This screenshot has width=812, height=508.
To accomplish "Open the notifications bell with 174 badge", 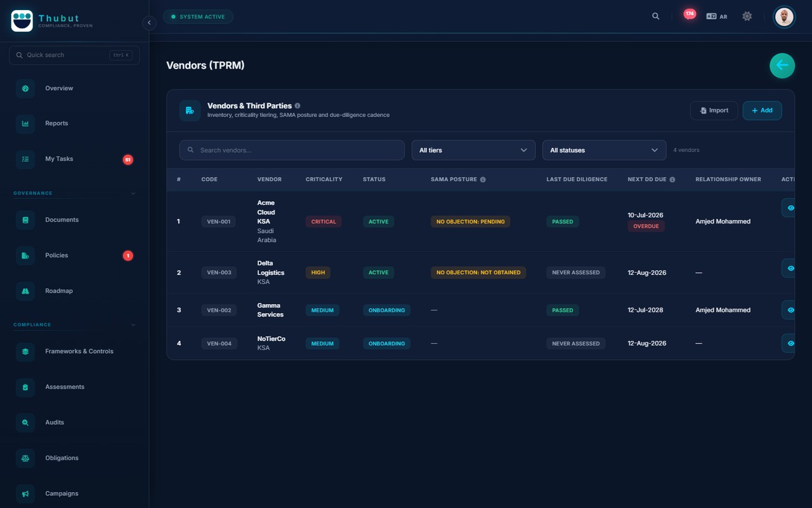I will [689, 15].
